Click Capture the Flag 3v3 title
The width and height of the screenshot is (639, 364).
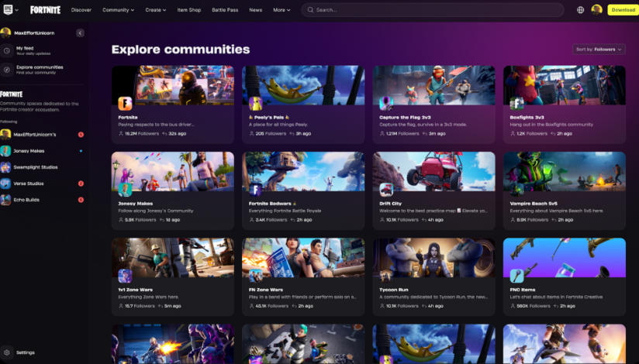tap(405, 117)
